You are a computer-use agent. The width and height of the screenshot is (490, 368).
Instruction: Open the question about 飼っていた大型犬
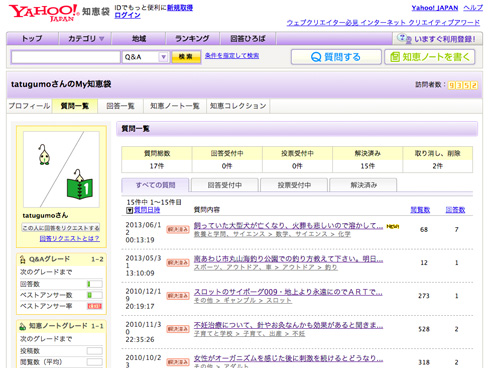pyautogui.click(x=288, y=226)
